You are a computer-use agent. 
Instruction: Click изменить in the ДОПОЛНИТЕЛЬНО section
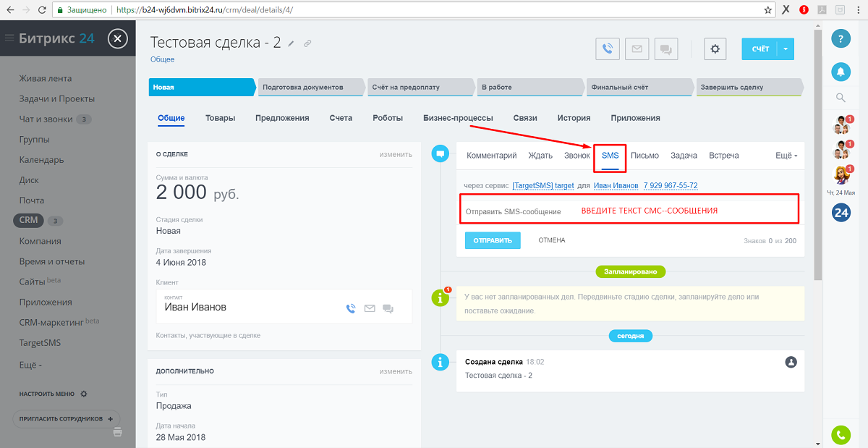coord(396,371)
